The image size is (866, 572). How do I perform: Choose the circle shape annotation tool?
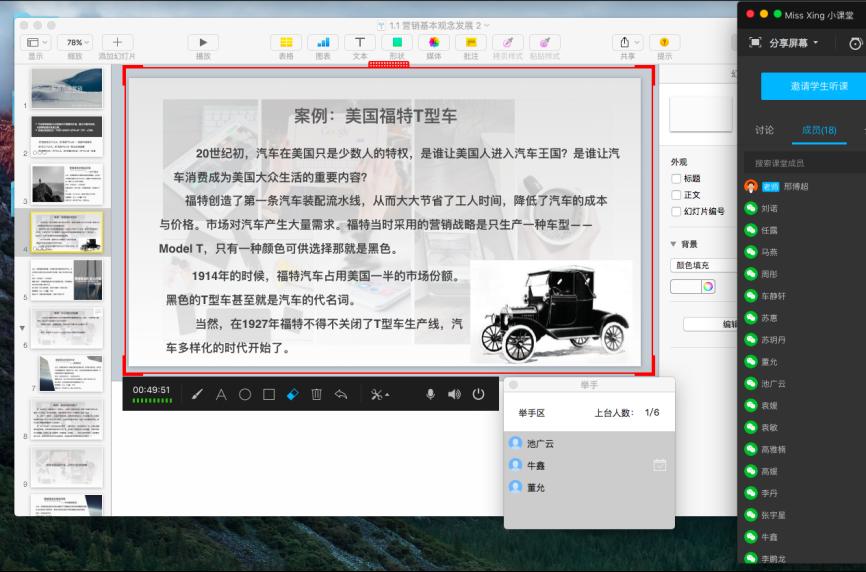[245, 394]
